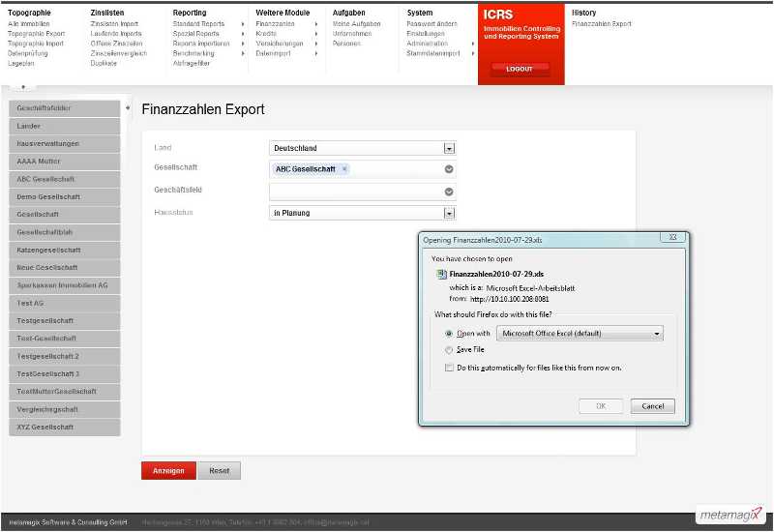This screenshot has height=532, width=774.
Task: Check Do this automatically for files like this
Action: click(x=449, y=368)
